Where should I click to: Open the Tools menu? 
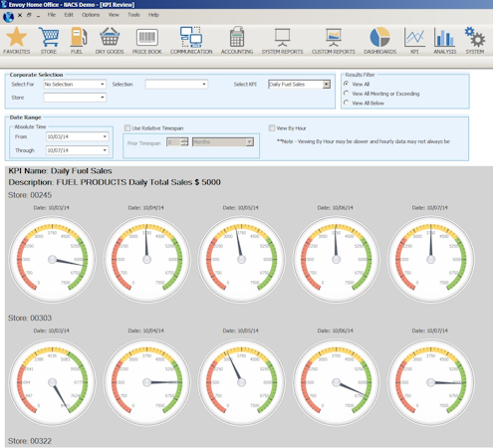(x=133, y=15)
